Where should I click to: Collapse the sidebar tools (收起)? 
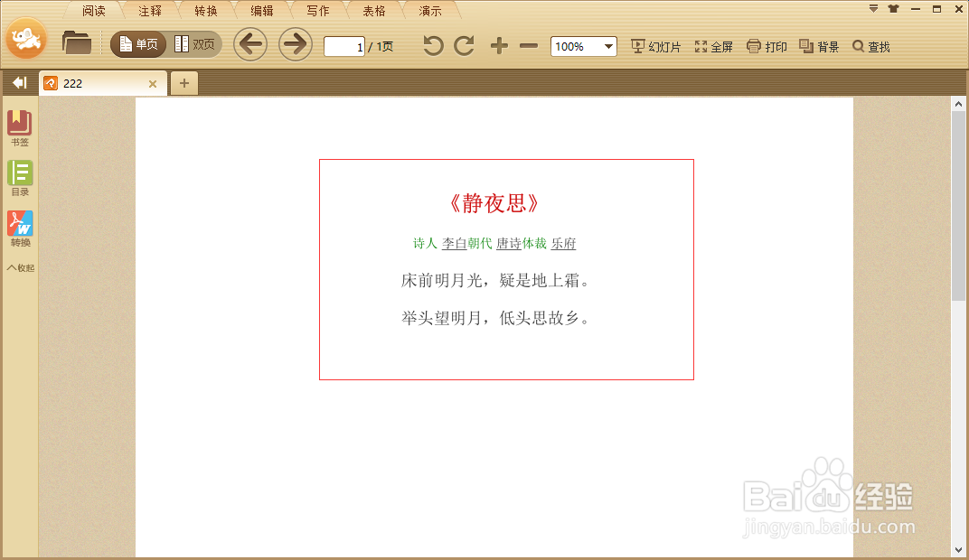pyautogui.click(x=21, y=268)
